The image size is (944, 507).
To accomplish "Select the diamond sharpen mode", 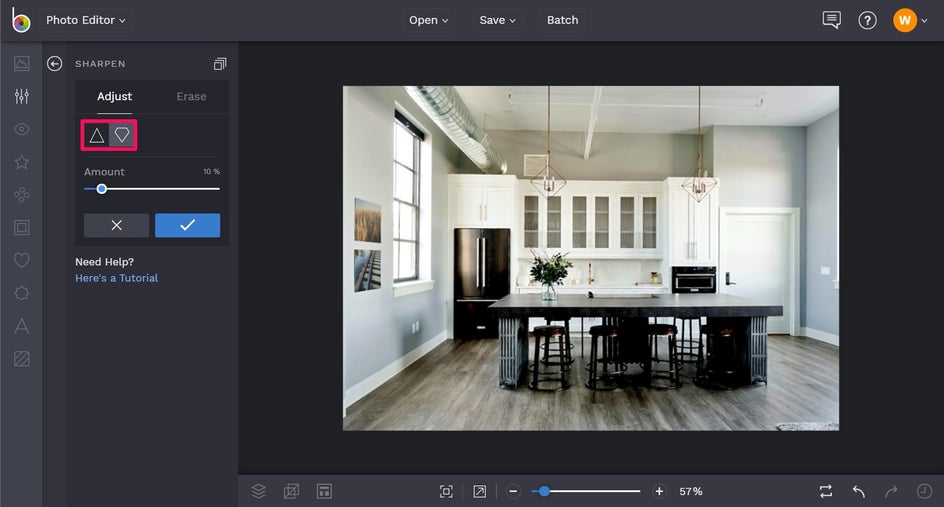I will 122,135.
